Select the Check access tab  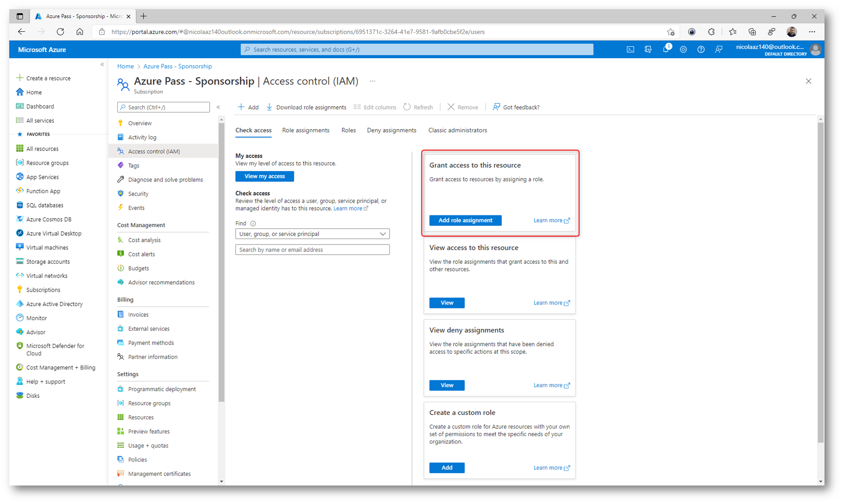click(x=253, y=130)
